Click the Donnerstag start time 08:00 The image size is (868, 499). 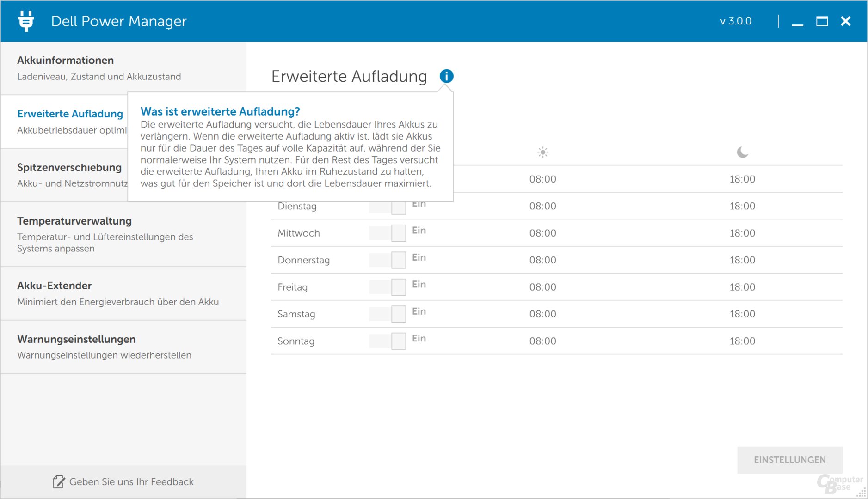(x=543, y=260)
